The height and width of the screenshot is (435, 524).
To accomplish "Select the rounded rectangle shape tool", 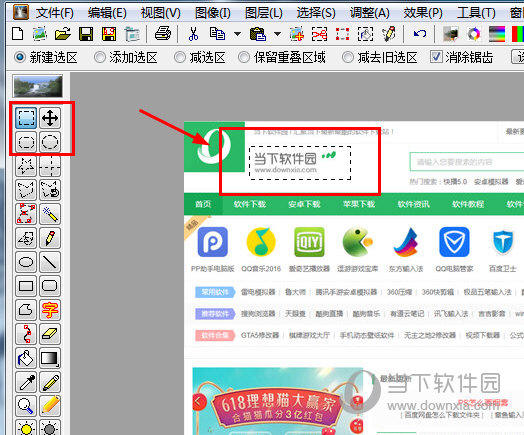I will coord(50,286).
